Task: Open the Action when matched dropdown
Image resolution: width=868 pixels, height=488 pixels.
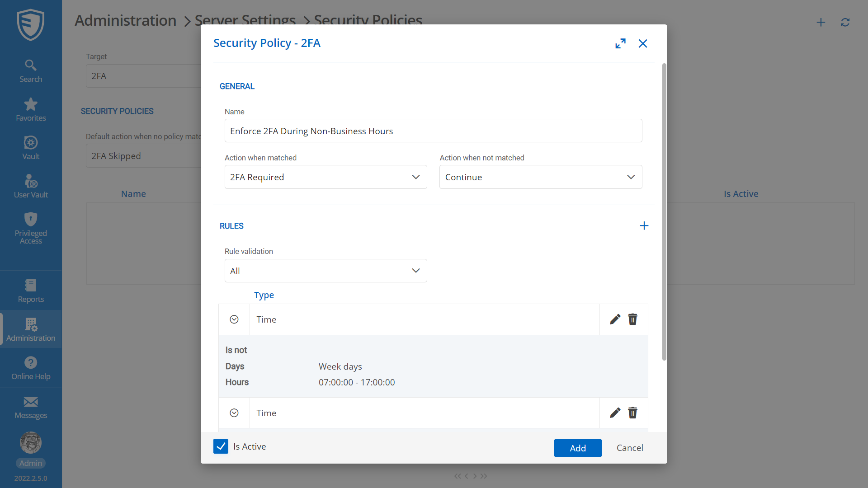Action: coord(325,177)
